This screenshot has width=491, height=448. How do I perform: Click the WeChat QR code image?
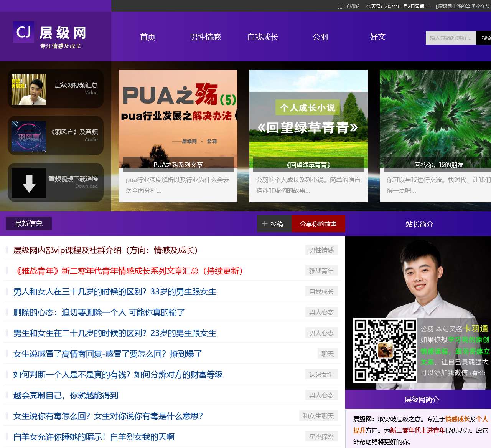[385, 350]
